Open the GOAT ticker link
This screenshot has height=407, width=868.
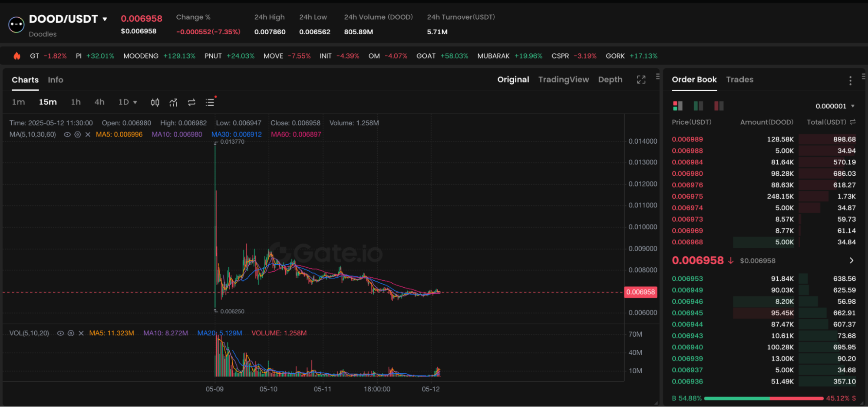(x=442, y=56)
